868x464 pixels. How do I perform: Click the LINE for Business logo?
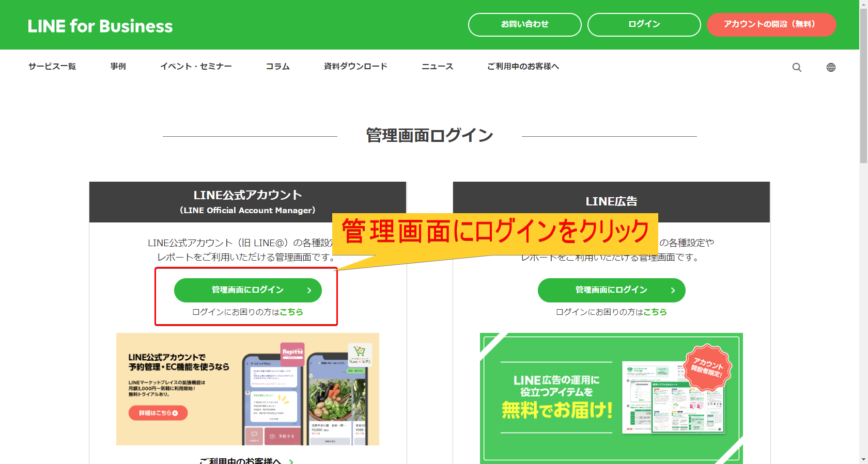(100, 26)
